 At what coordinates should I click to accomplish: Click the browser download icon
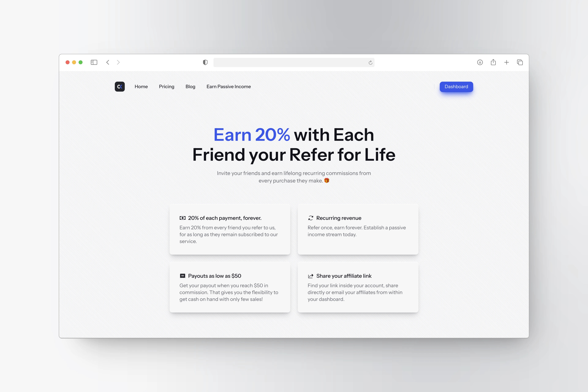coord(480,62)
